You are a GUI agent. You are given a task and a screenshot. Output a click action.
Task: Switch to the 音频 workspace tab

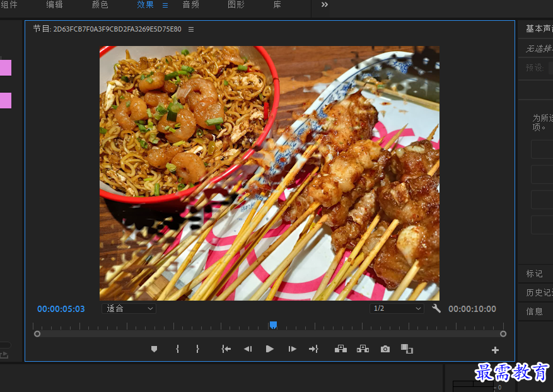pos(191,4)
